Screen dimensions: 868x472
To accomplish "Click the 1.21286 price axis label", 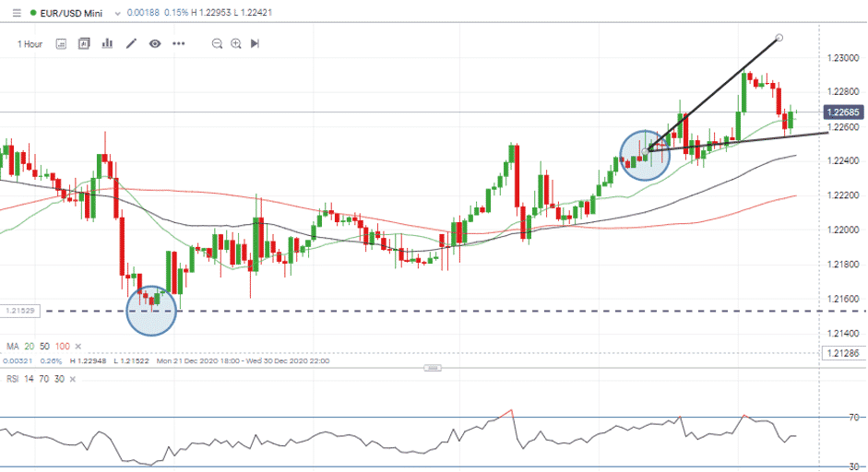I will [x=843, y=353].
